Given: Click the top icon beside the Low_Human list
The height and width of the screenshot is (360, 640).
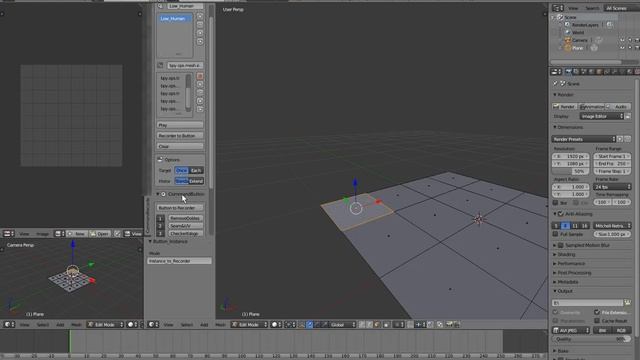Looking at the screenshot, I should (x=200, y=16).
